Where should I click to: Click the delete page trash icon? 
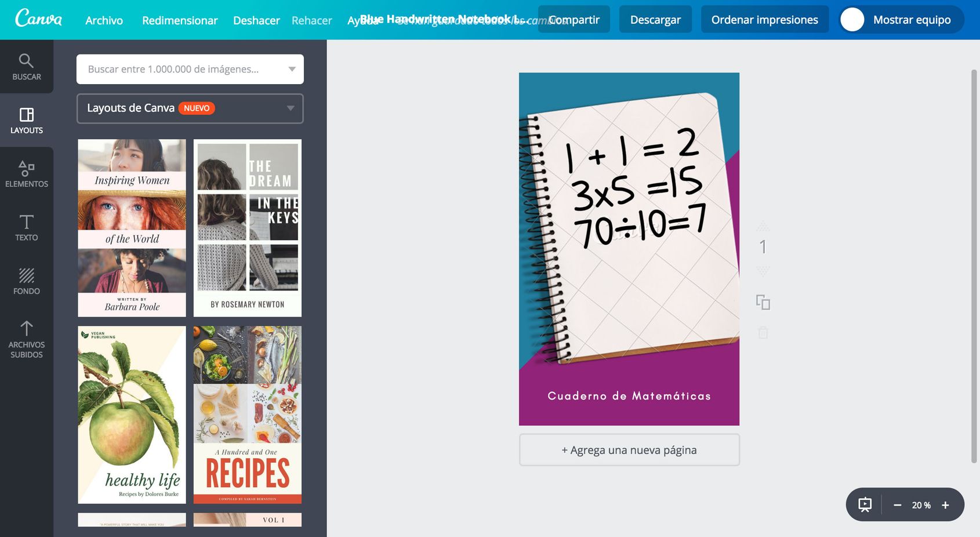(x=763, y=333)
